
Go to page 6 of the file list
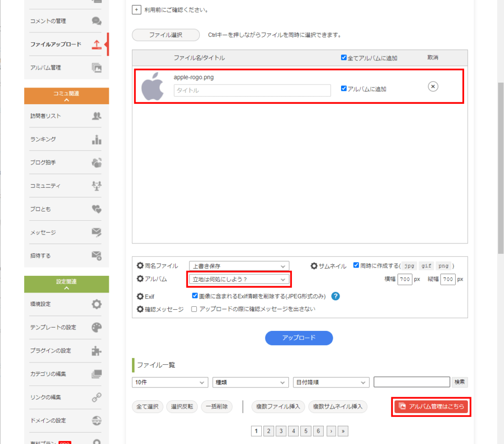click(318, 431)
